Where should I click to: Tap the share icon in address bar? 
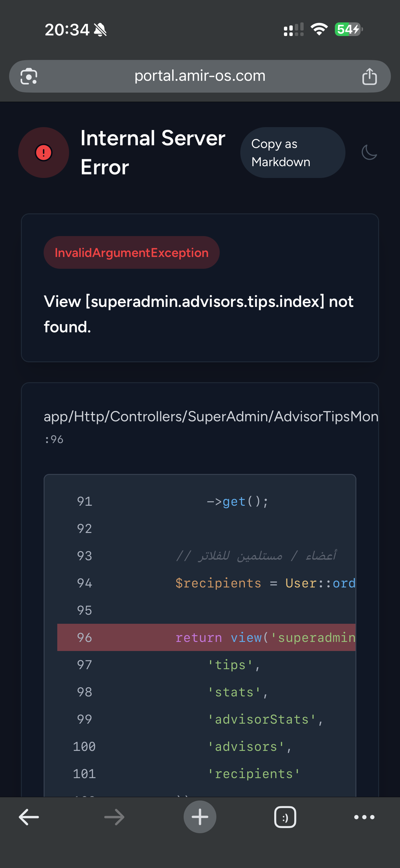pos(369,77)
